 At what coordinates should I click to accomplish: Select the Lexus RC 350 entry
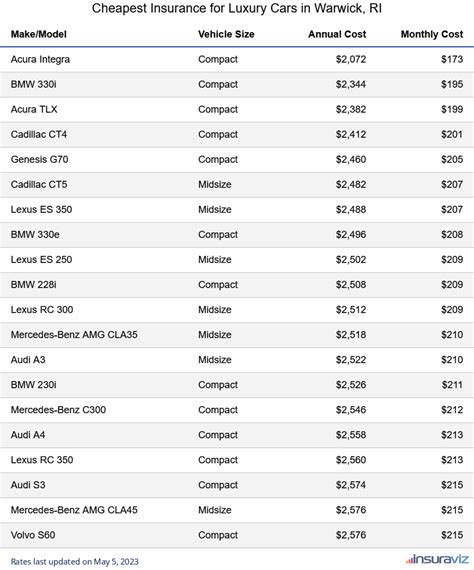42,460
